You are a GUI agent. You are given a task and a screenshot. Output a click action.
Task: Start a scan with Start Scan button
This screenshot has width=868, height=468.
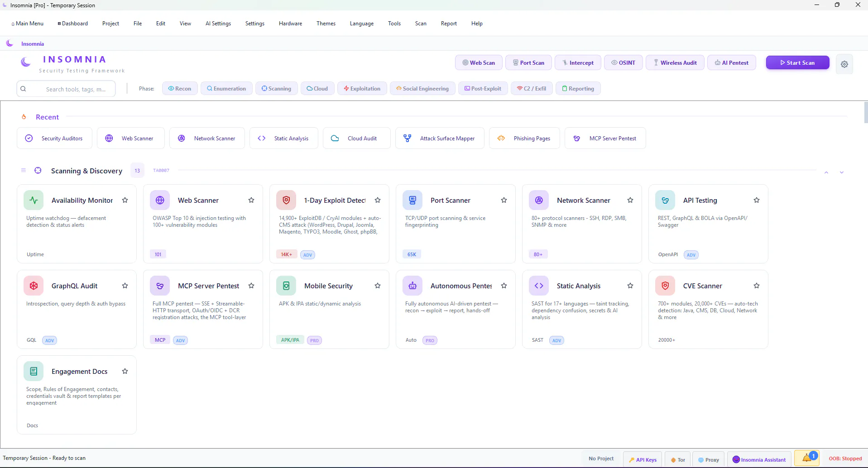pos(797,63)
